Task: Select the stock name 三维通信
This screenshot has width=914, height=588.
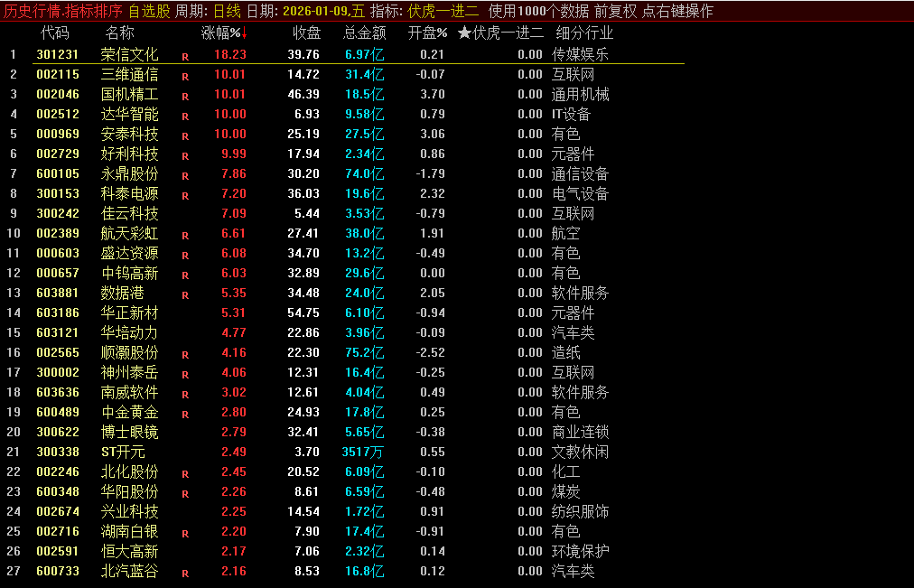Action: [x=129, y=74]
